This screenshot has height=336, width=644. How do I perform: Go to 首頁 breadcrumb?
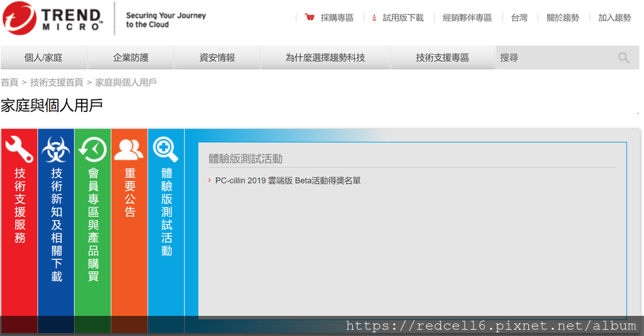pos(9,82)
